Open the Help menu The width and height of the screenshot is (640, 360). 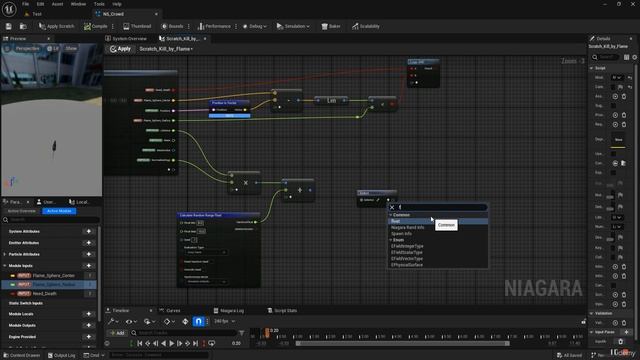click(x=117, y=4)
